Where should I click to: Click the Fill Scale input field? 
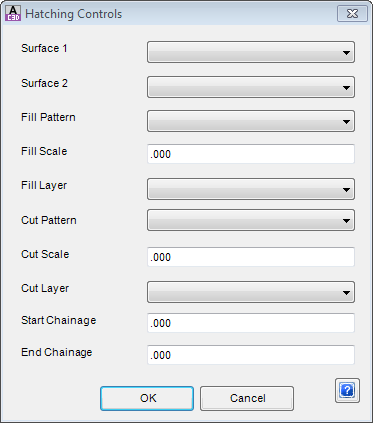click(x=251, y=154)
